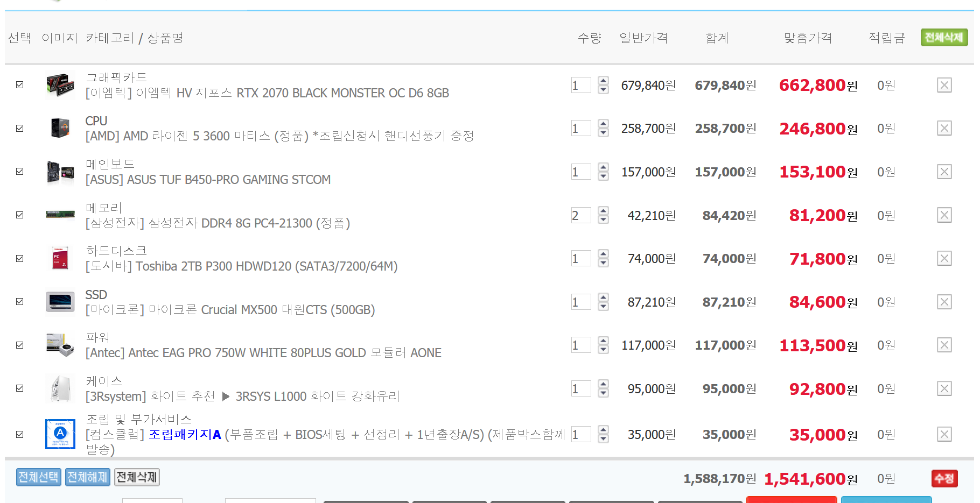Uncheck the graphics card selection checkbox

pyautogui.click(x=20, y=85)
